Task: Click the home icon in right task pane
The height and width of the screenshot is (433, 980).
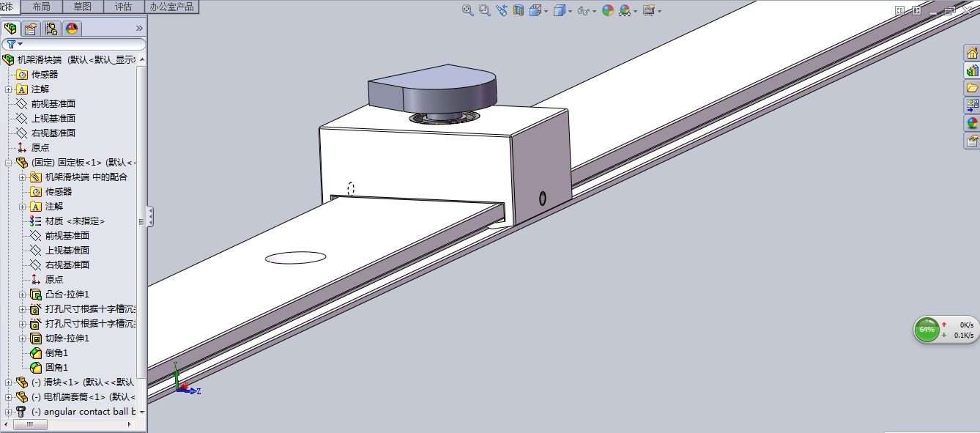Action: 972,53
